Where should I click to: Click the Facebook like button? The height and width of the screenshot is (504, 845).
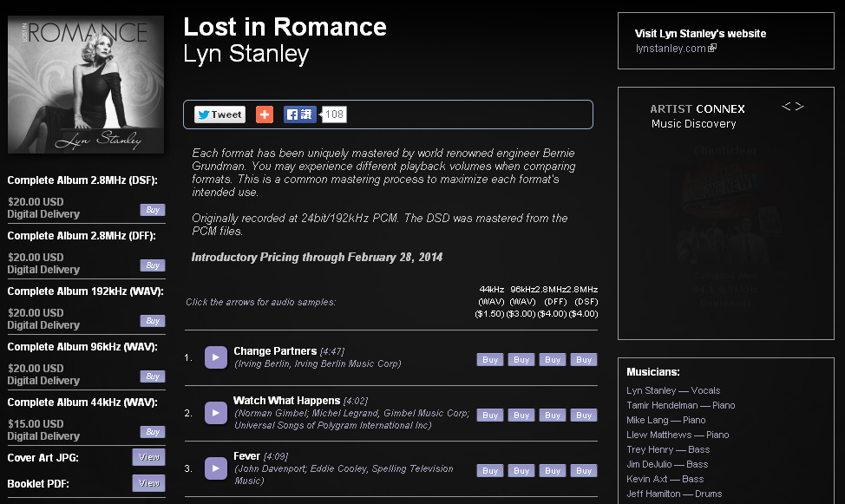tap(299, 115)
